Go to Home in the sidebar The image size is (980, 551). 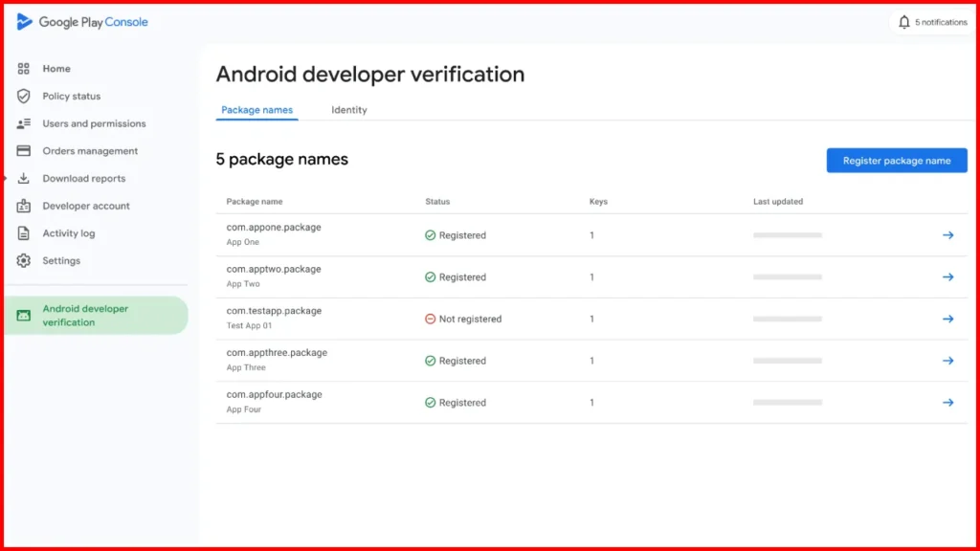pyautogui.click(x=56, y=69)
